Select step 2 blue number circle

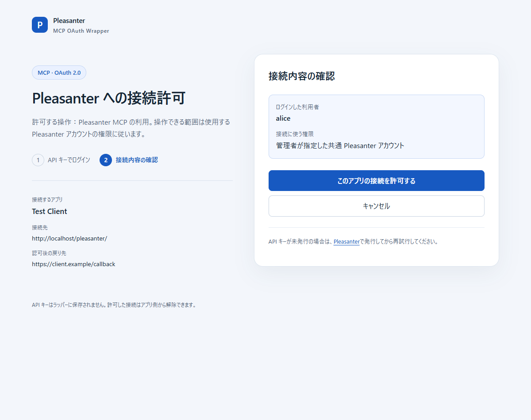tap(106, 160)
